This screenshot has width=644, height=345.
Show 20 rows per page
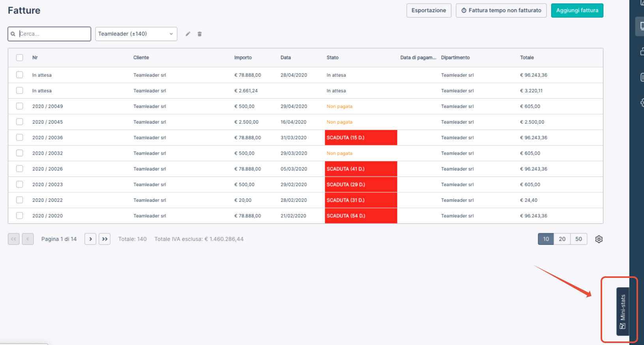562,239
